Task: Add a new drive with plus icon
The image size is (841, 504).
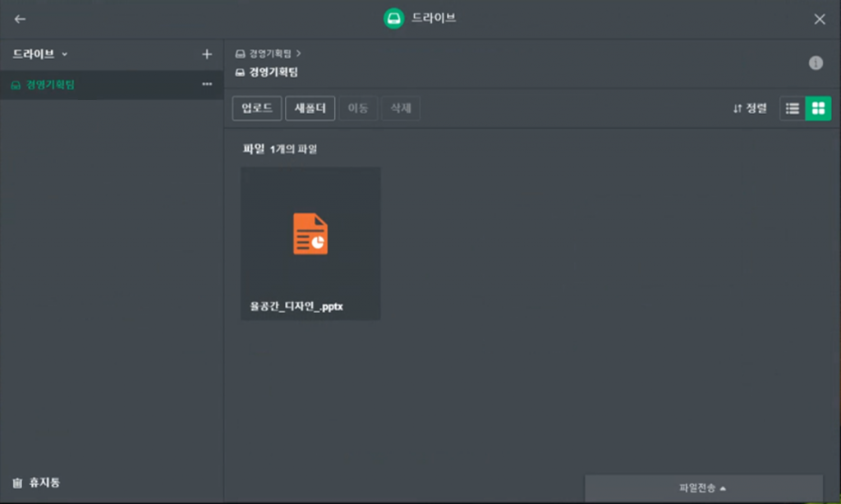Action: point(207,54)
